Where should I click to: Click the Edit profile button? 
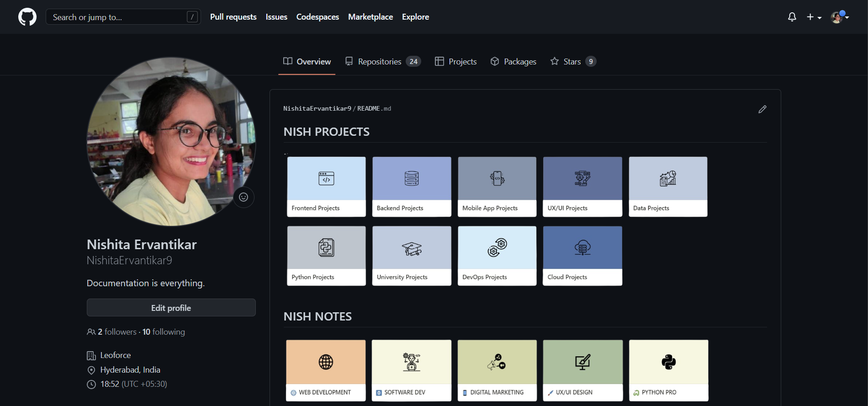click(x=171, y=308)
